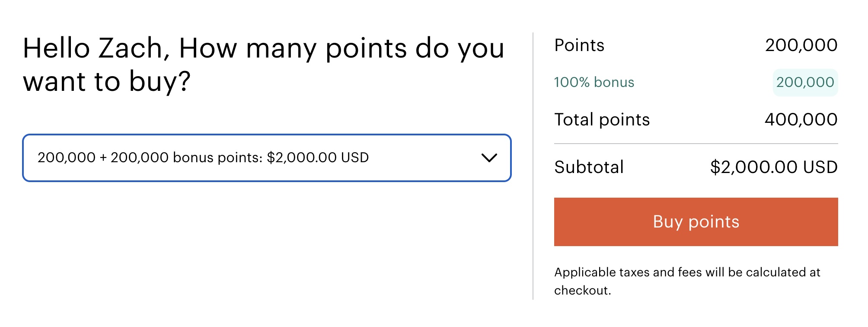Viewport: 868px width, 327px height.
Task: Click the green 200,000 bonus badge
Action: click(805, 82)
